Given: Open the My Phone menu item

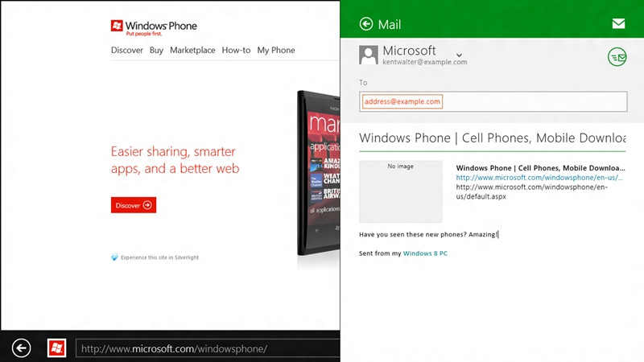Looking at the screenshot, I should tap(276, 50).
